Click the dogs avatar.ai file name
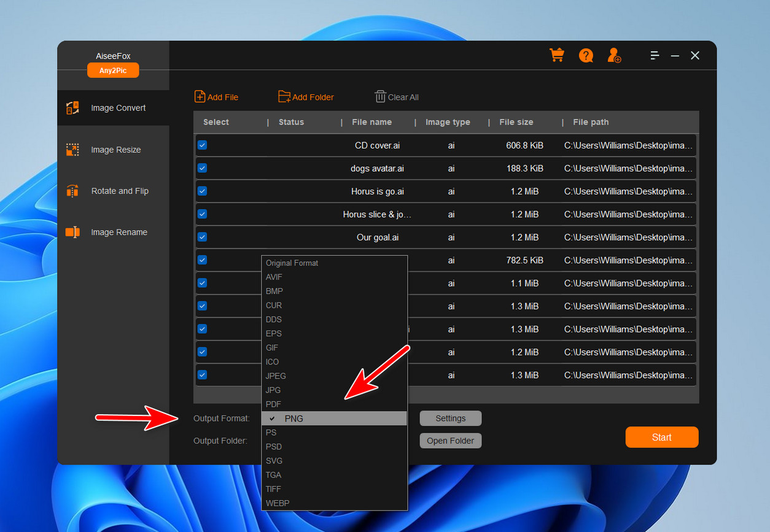Image resolution: width=770 pixels, height=532 pixels. point(378,168)
